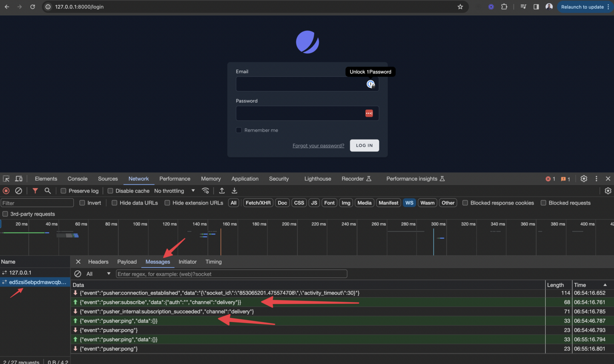614x364 pixels.
Task: Open the No throttling dropdown
Action: pyautogui.click(x=175, y=191)
